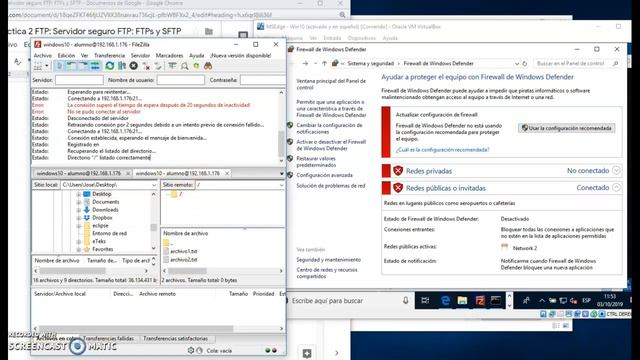Toggle transfer queue processing icon in FileZilla
This screenshot has width=640, height=360.
(122, 66)
